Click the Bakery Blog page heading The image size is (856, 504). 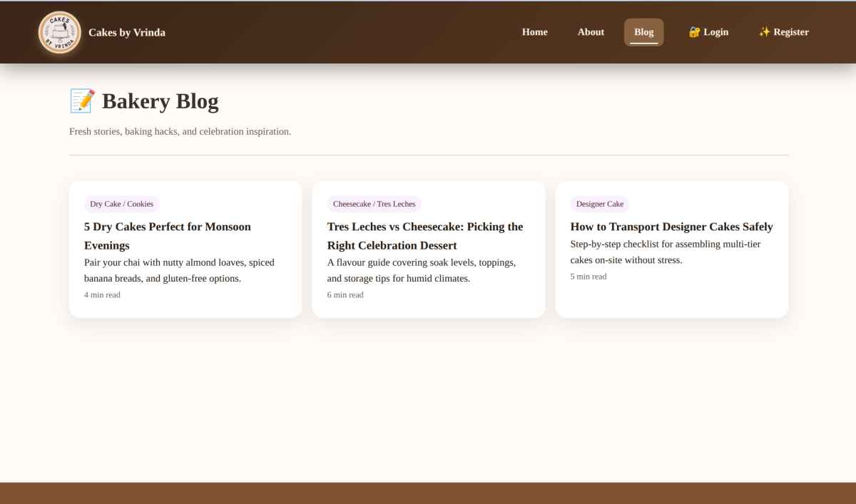point(160,101)
